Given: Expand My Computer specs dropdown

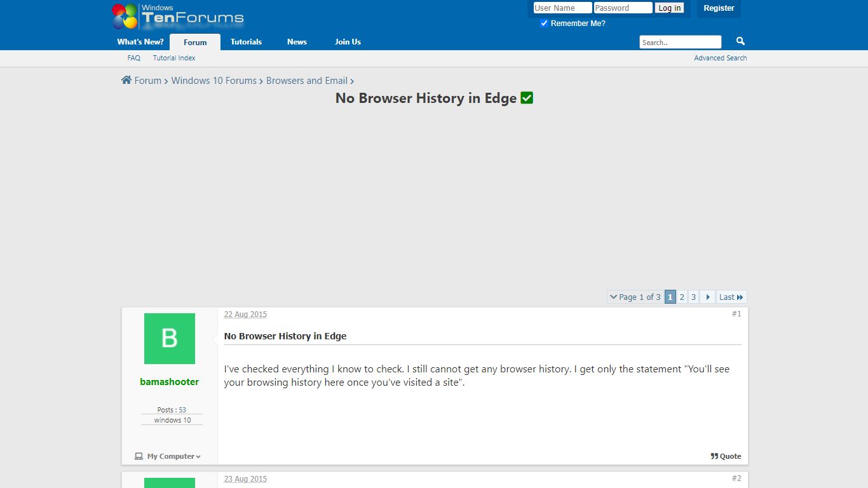Looking at the screenshot, I should [168, 456].
